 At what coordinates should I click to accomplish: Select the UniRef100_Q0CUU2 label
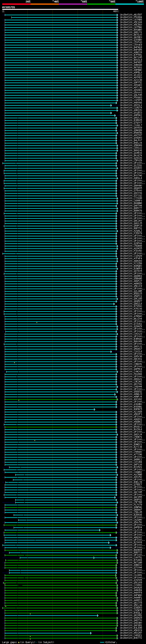click(x=131, y=399)
